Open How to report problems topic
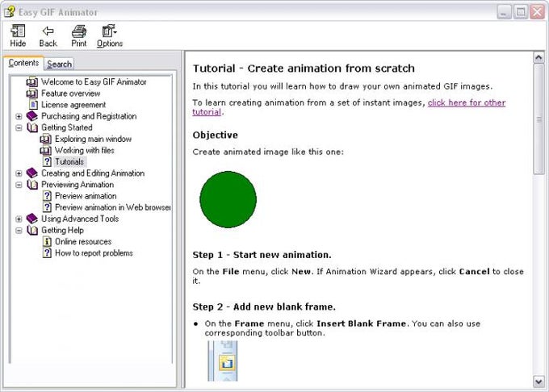This screenshot has height=392, width=549. (x=94, y=253)
